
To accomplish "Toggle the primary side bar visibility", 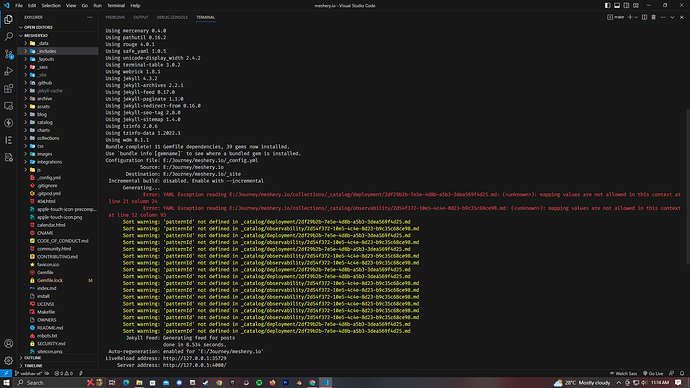I will [607, 5].
